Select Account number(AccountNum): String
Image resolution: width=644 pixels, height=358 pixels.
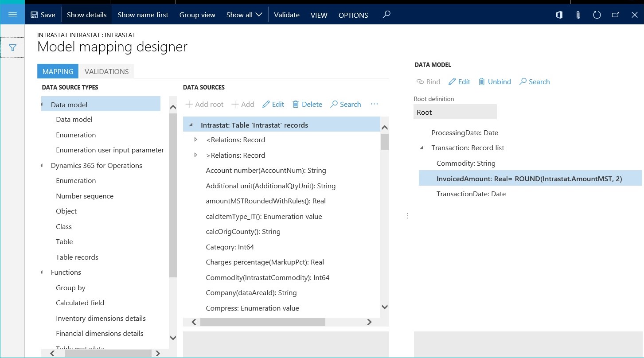click(266, 170)
